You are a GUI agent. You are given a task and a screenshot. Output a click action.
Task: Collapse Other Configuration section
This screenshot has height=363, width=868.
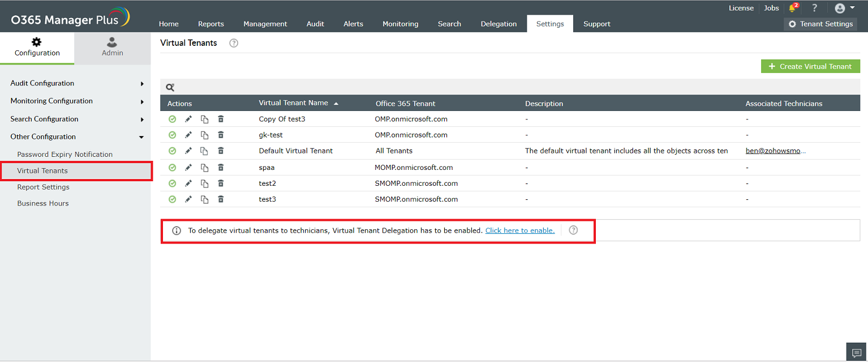77,136
